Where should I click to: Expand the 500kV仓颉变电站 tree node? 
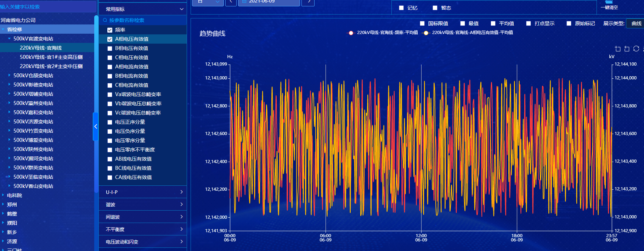9,76
